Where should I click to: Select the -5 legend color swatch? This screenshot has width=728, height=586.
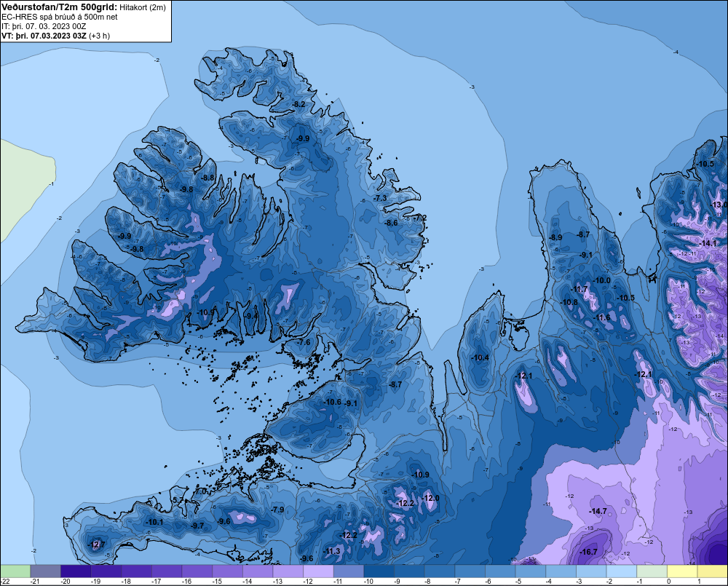tap(531, 571)
